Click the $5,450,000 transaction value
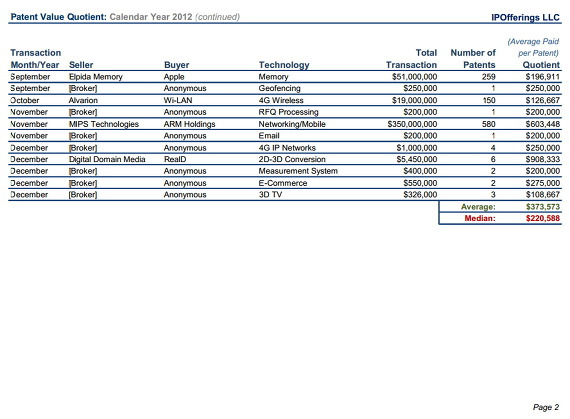 (417, 159)
